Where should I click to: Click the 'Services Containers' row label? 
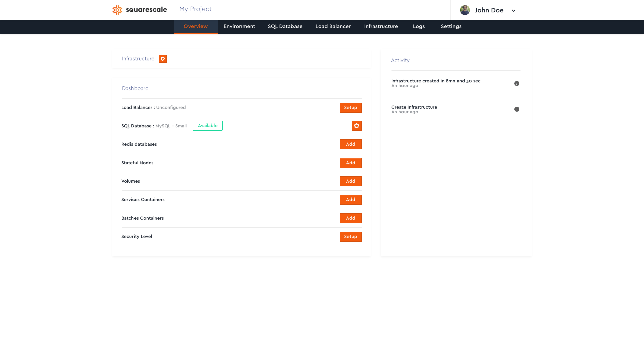tap(143, 200)
